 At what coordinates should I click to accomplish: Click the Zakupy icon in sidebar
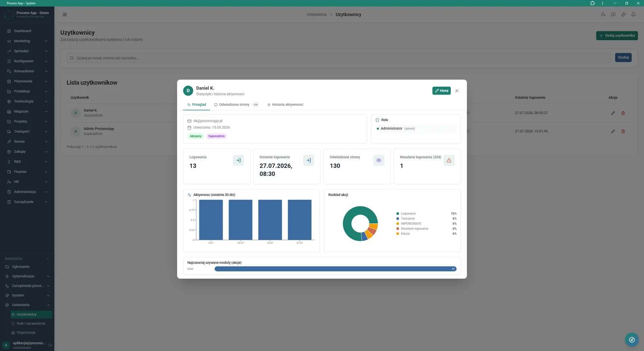(x=9, y=152)
